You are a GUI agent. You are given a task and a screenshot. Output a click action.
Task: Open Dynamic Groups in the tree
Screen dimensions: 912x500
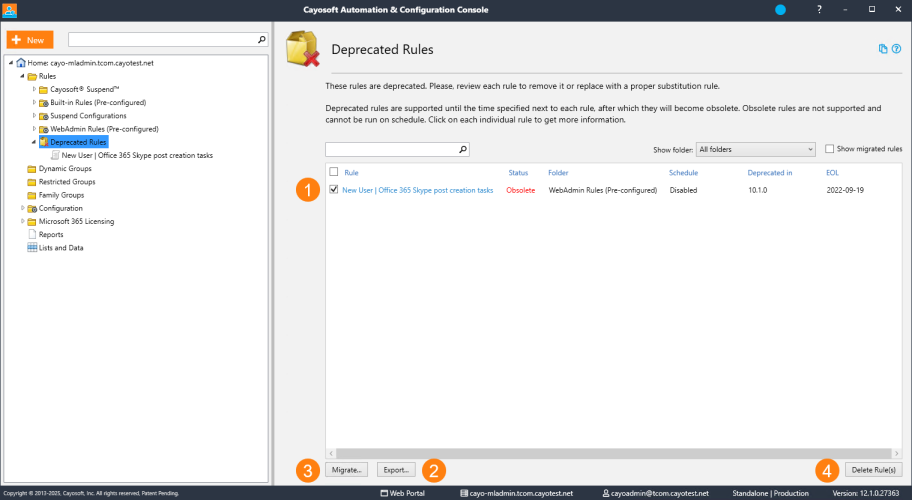tap(65, 169)
